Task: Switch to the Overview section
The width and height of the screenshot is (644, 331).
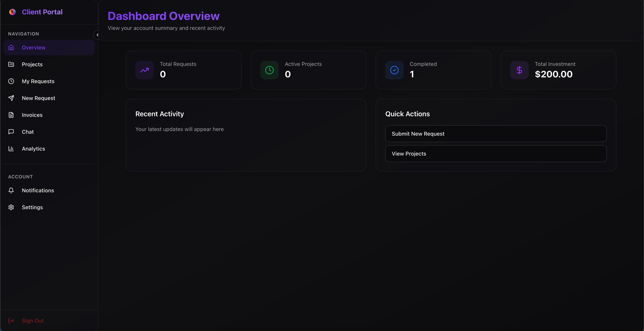Action: [x=34, y=47]
